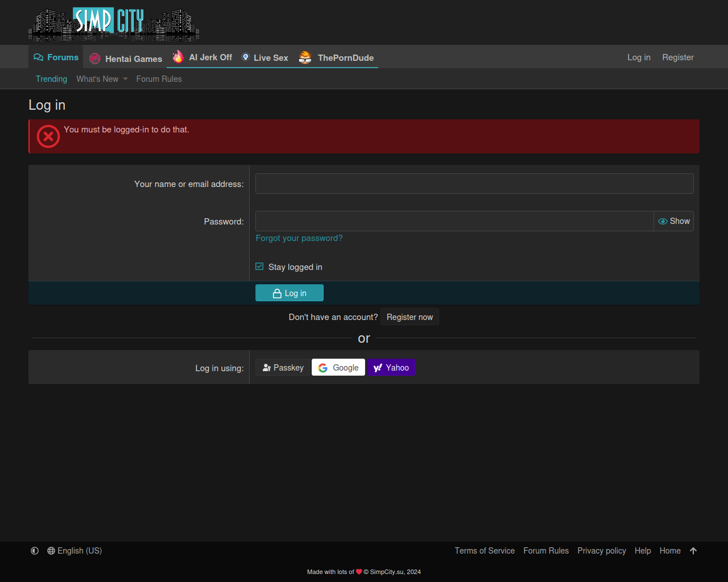Focus the Password field
Viewport: 728px width, 582px height.
point(454,221)
